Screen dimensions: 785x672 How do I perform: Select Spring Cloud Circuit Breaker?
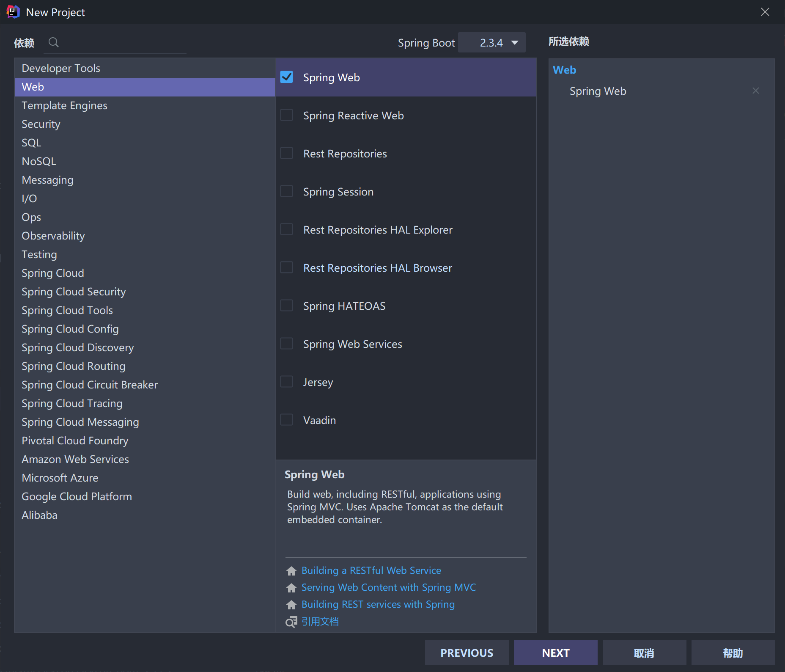[145, 385]
